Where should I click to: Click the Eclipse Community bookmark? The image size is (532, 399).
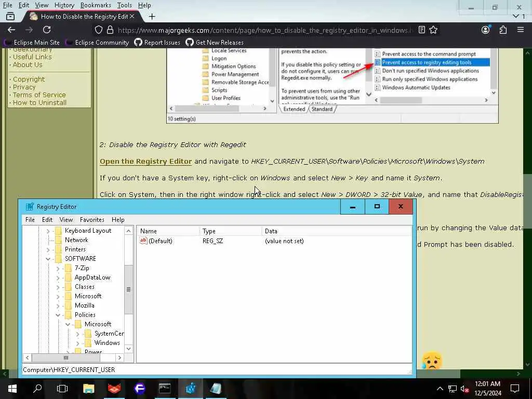coord(98,43)
